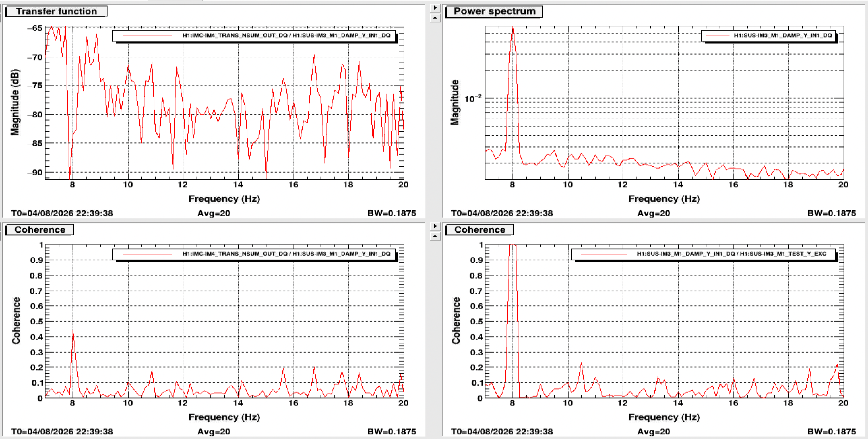The height and width of the screenshot is (439, 868).
Task: Click Avg=20 under the Power spectrum plot
Action: 654,213
